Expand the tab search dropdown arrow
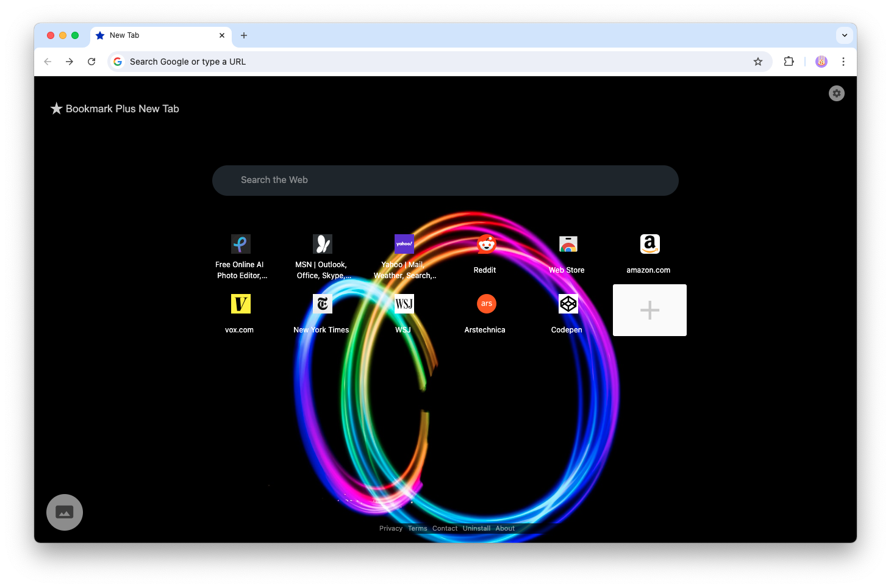 point(845,35)
